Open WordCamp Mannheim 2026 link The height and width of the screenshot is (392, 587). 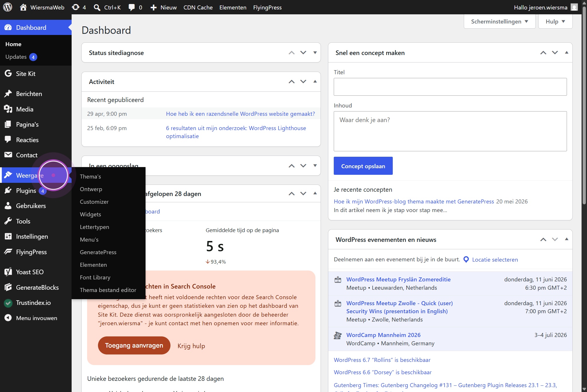click(x=383, y=335)
